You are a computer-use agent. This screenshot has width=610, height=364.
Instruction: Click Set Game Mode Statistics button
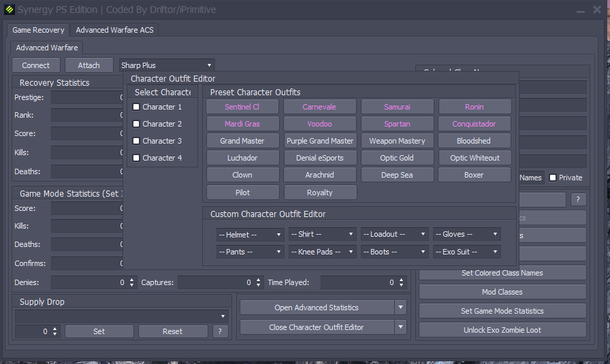pyautogui.click(x=502, y=311)
